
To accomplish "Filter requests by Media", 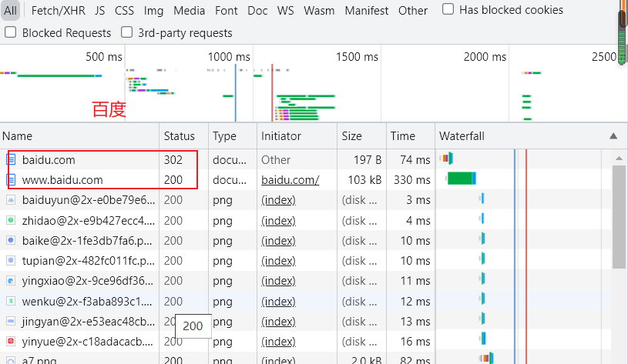I will point(189,11).
